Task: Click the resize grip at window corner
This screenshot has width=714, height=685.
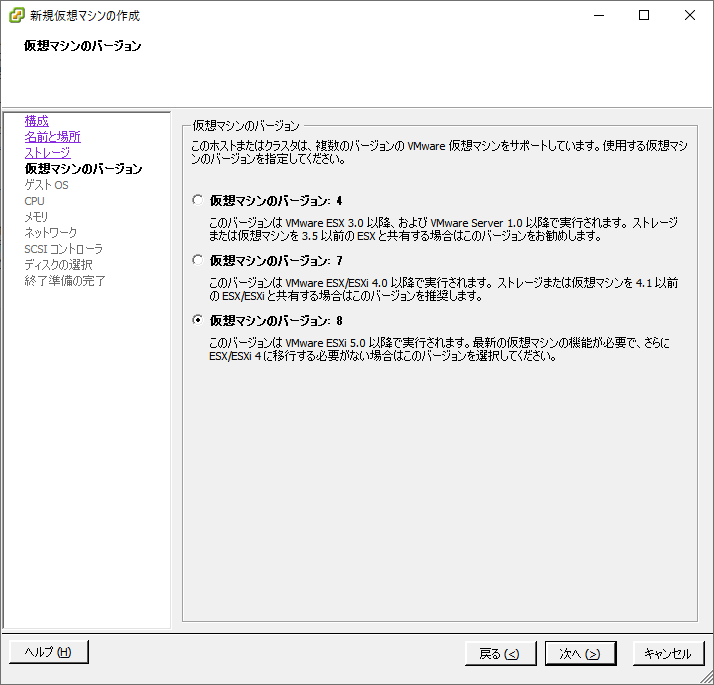Action: tap(706, 677)
